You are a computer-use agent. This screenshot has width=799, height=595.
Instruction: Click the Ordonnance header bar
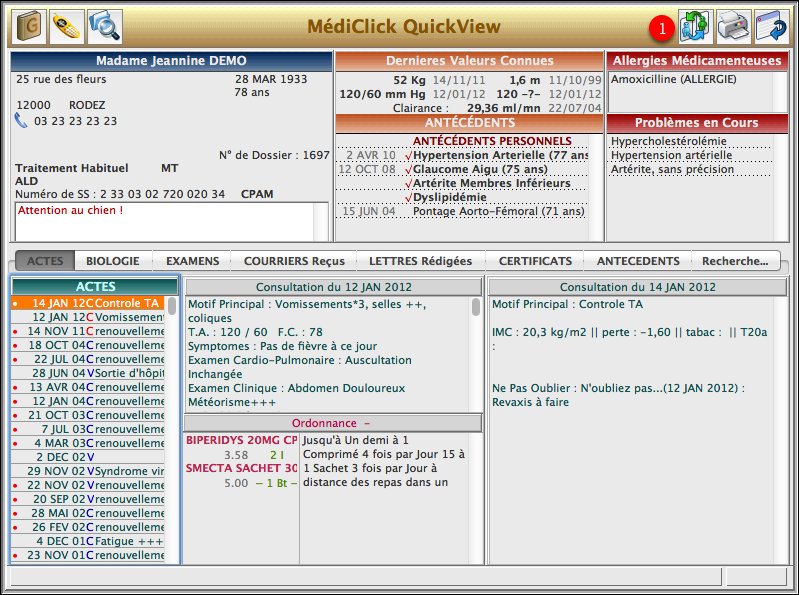(333, 423)
